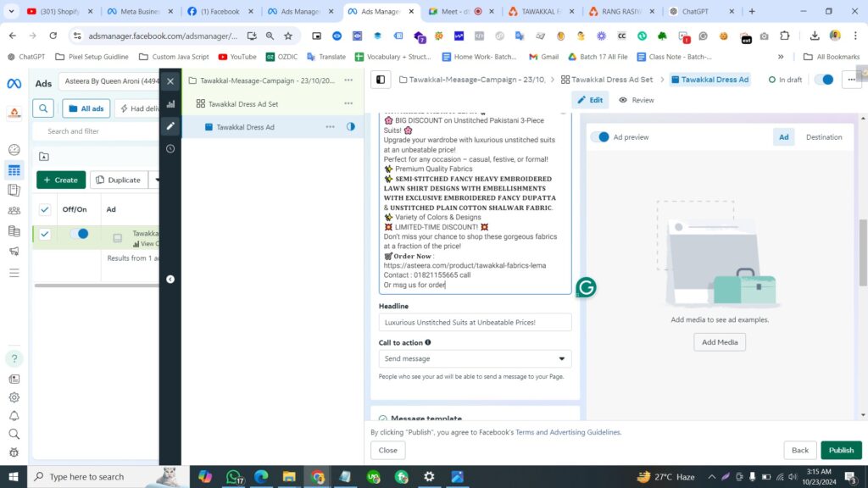Switch to the Edit tab
This screenshot has width=868, height=488.
[590, 100]
